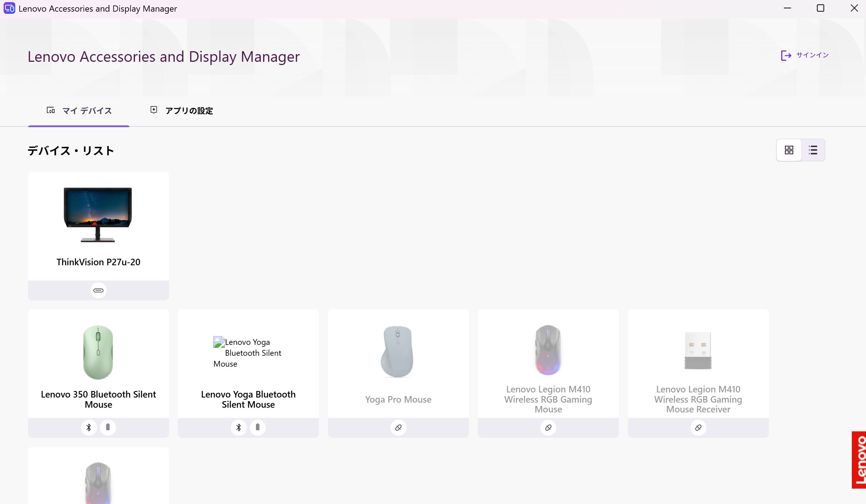Switch to the アプリの設定 tab

181,110
